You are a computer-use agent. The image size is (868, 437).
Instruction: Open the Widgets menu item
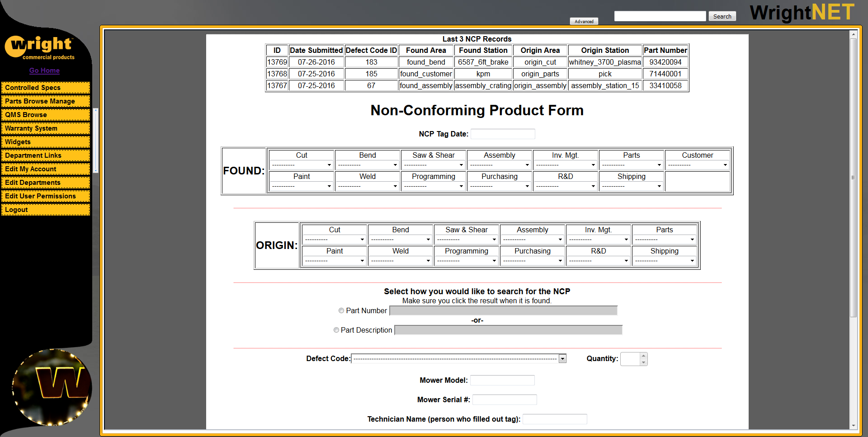tap(46, 142)
